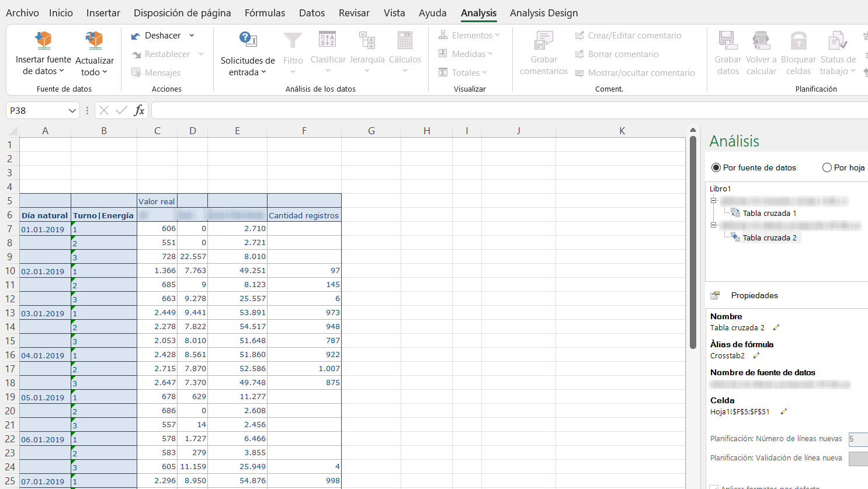
Task: Open the Elementos dropdown arrow
Action: 498,36
